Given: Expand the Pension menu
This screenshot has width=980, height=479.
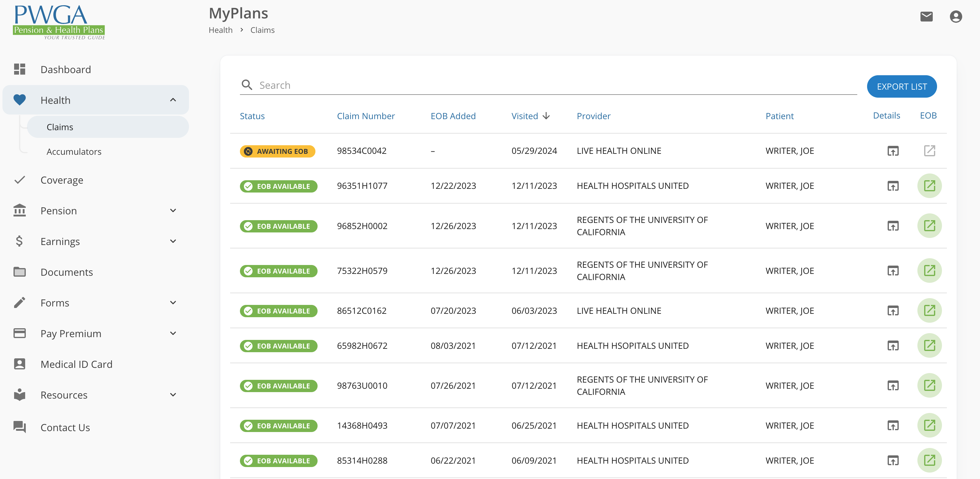Looking at the screenshot, I should (173, 211).
